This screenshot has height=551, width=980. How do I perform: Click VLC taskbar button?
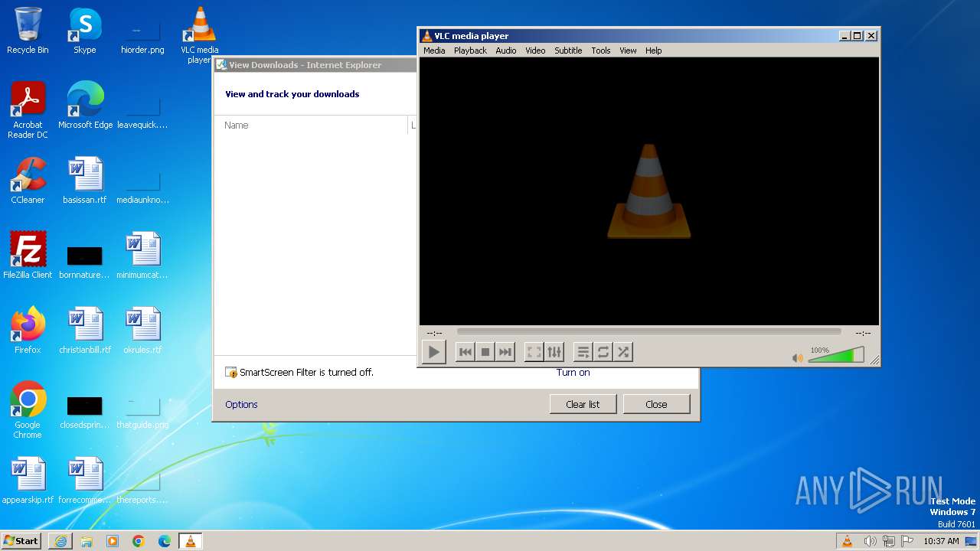pos(191,541)
